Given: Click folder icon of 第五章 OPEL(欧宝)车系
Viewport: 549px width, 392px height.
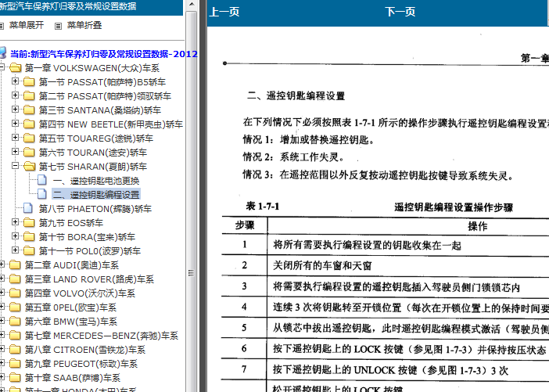Looking at the screenshot, I should point(15,307).
